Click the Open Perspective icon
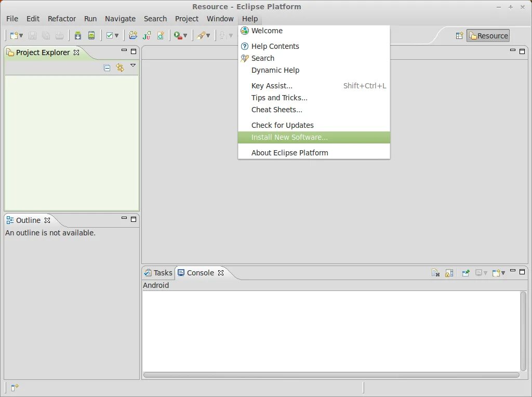This screenshot has height=397, width=532. coord(459,36)
